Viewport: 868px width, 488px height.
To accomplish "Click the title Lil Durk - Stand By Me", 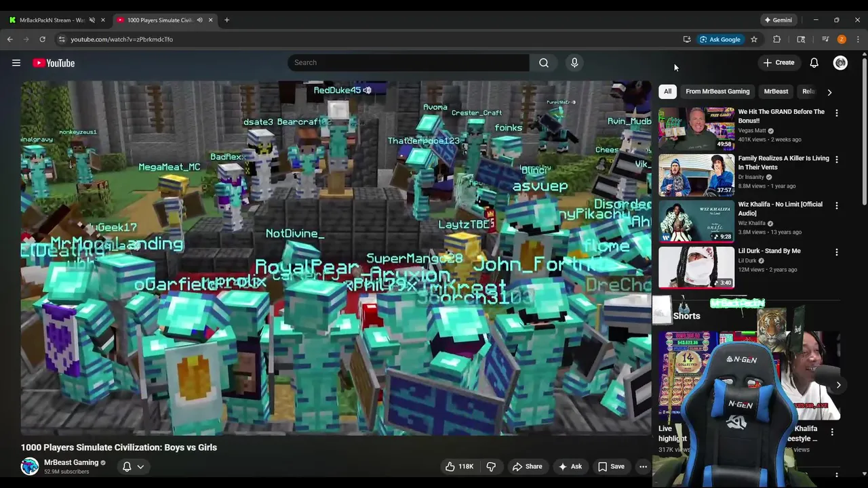I will point(769,251).
